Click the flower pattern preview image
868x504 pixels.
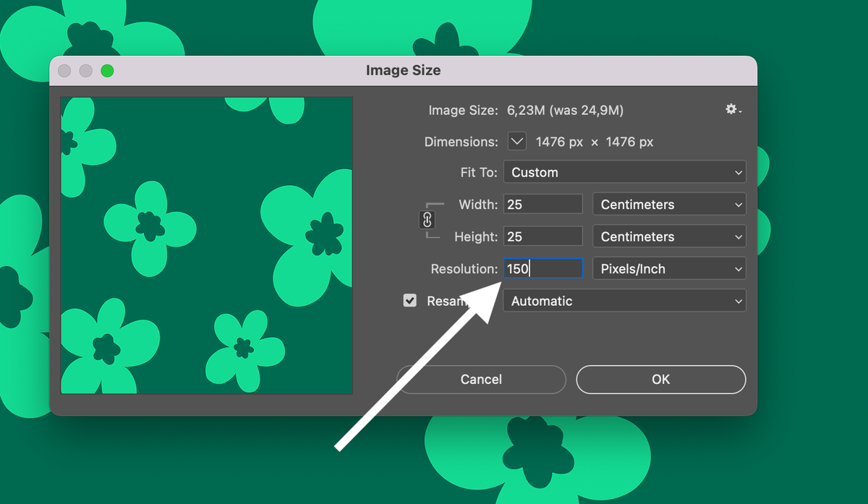(206, 246)
